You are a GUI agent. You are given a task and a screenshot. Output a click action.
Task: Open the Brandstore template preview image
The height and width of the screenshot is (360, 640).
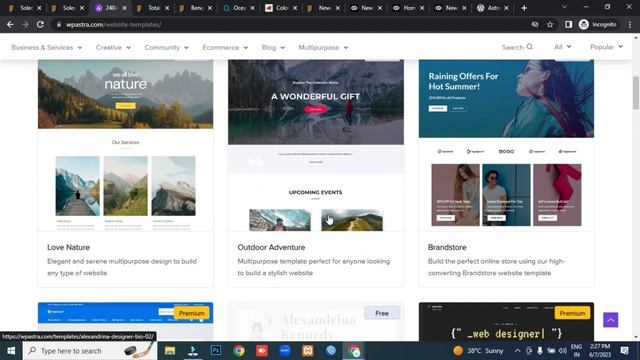506,145
